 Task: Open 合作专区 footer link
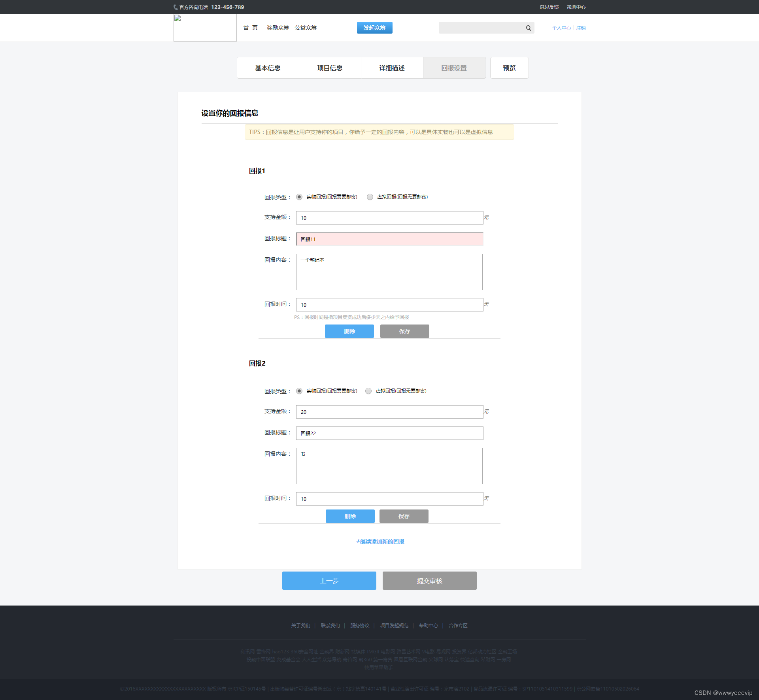458,626
